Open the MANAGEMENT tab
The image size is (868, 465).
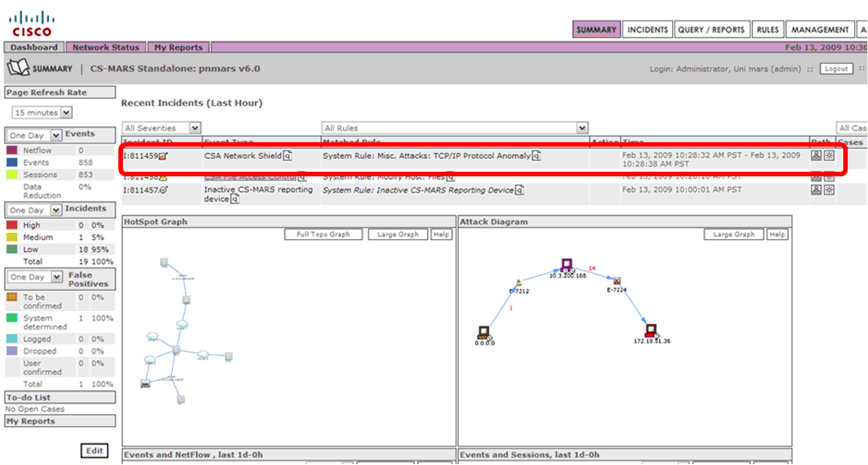click(x=820, y=29)
